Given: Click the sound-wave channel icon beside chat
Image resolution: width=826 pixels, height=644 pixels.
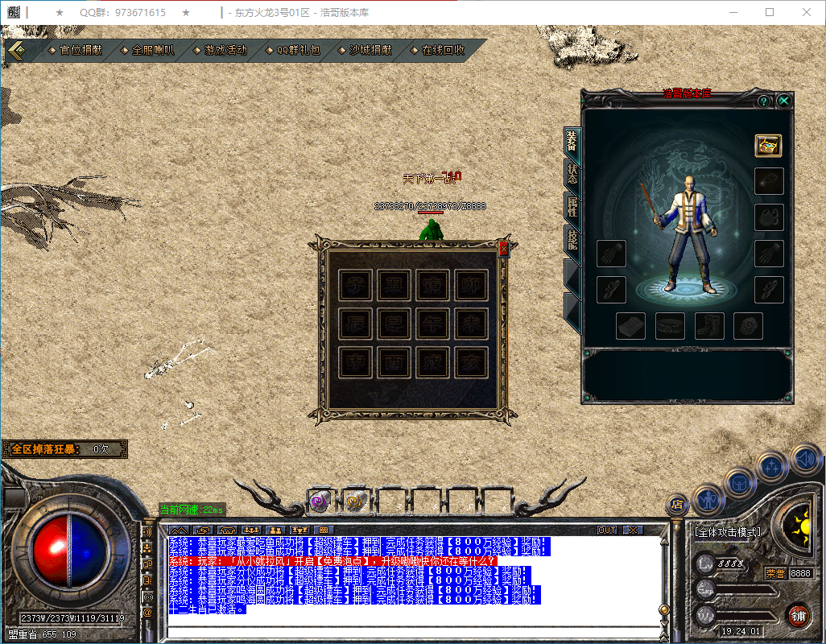Looking at the screenshot, I should (x=147, y=532).
